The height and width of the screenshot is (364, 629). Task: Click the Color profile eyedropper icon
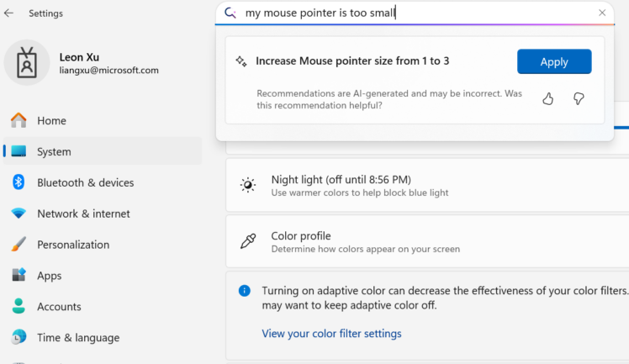click(247, 242)
